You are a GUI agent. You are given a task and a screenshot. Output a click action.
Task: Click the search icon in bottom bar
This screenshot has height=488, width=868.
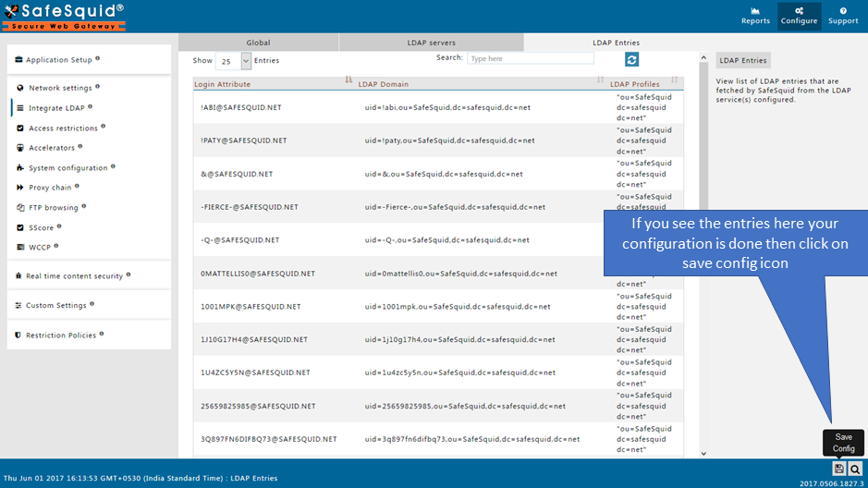click(855, 469)
